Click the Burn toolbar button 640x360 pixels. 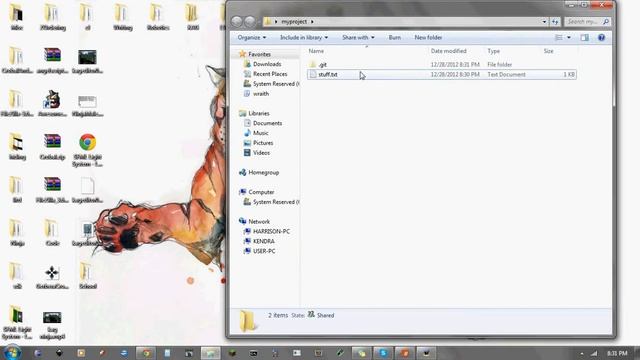395,38
